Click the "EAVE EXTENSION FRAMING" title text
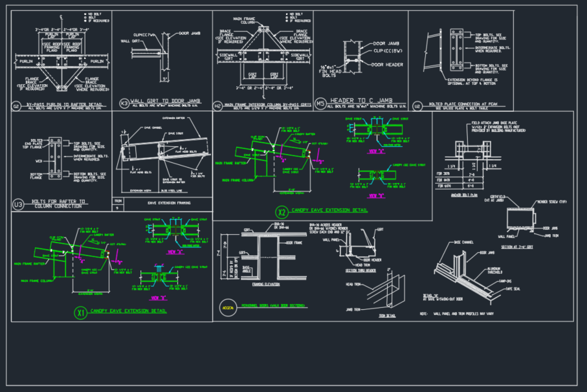 169,202
